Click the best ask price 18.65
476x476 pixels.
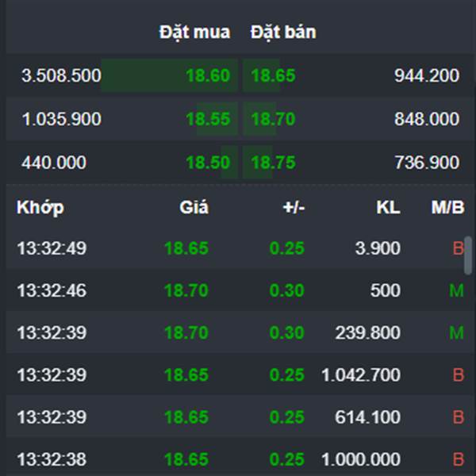[x=273, y=75]
